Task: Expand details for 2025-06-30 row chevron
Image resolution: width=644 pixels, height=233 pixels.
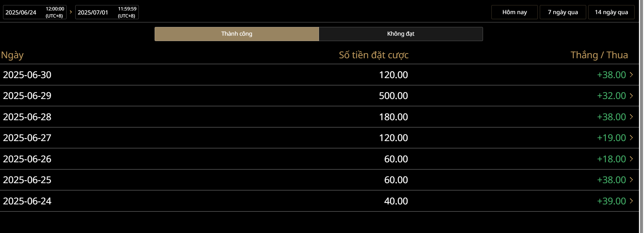Action: click(631, 75)
